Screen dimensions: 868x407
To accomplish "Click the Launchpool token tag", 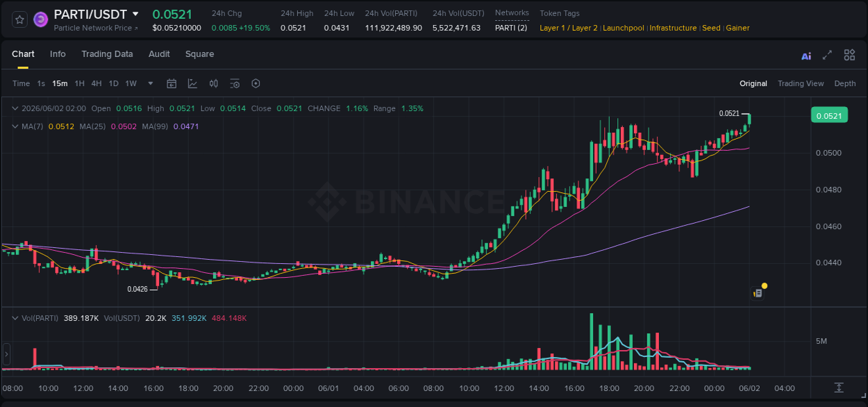I will [x=625, y=28].
